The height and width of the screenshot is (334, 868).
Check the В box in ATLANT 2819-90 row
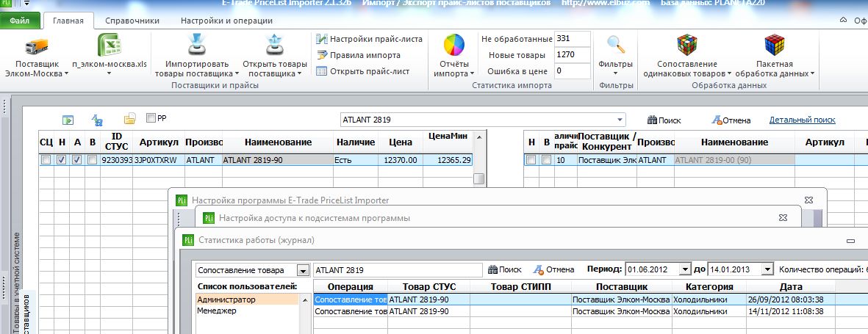tap(93, 160)
